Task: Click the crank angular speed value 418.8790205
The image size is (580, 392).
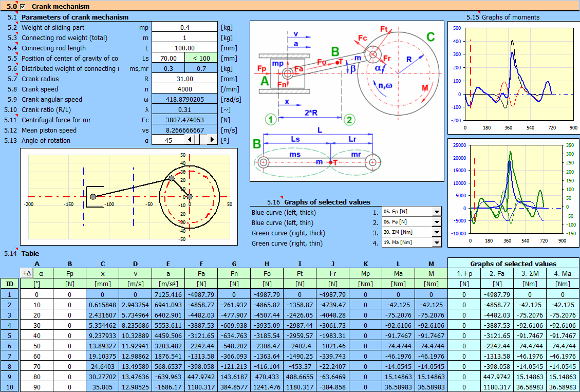Action: [184, 99]
